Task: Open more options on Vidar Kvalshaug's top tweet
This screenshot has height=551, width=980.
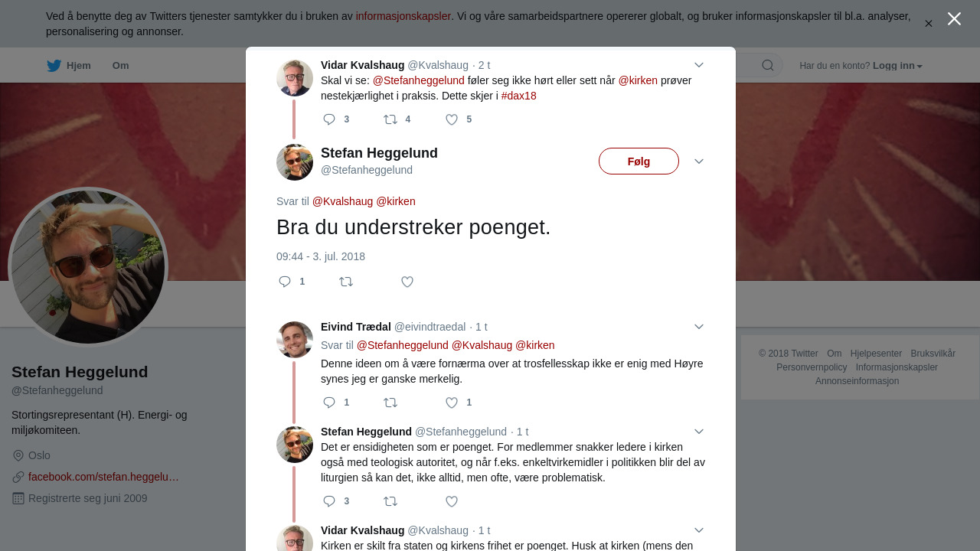Action: click(698, 65)
